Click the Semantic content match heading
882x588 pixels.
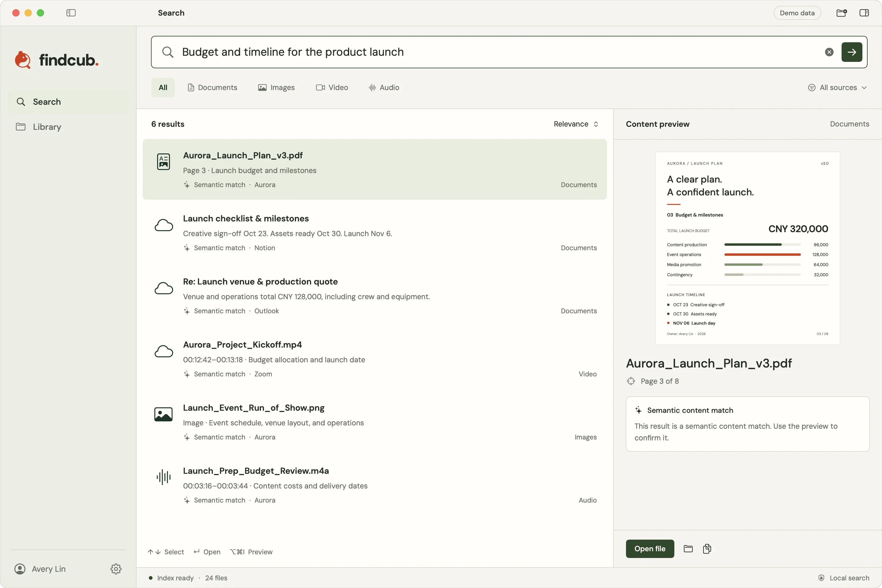coord(690,410)
